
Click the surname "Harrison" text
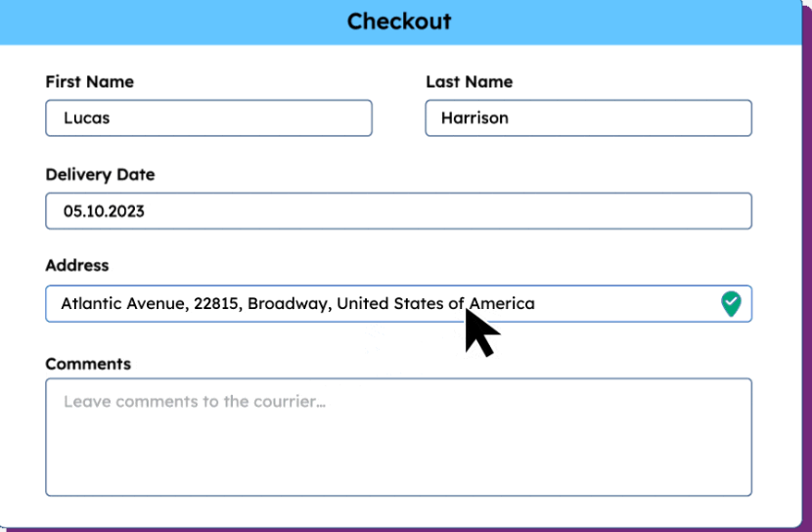474,118
